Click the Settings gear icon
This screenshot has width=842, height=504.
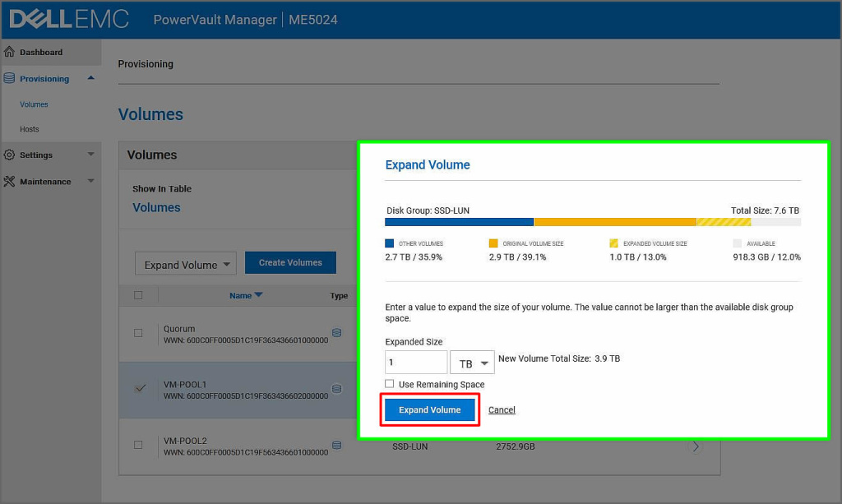pyautogui.click(x=10, y=155)
